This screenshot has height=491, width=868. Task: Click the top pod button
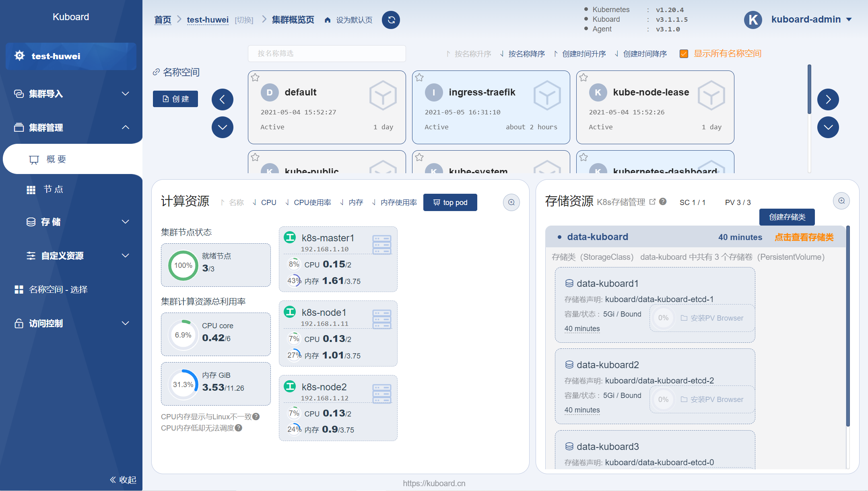pos(450,202)
